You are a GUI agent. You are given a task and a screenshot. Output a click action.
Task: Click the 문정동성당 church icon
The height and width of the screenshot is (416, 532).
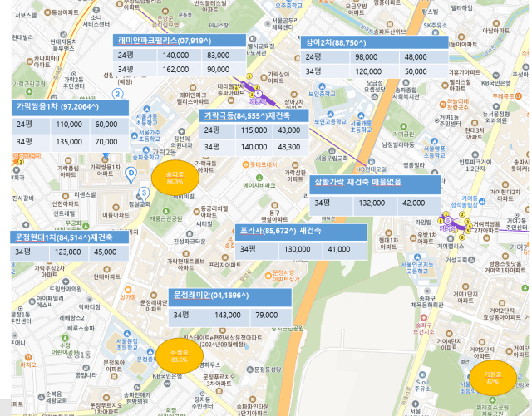[249, 370]
